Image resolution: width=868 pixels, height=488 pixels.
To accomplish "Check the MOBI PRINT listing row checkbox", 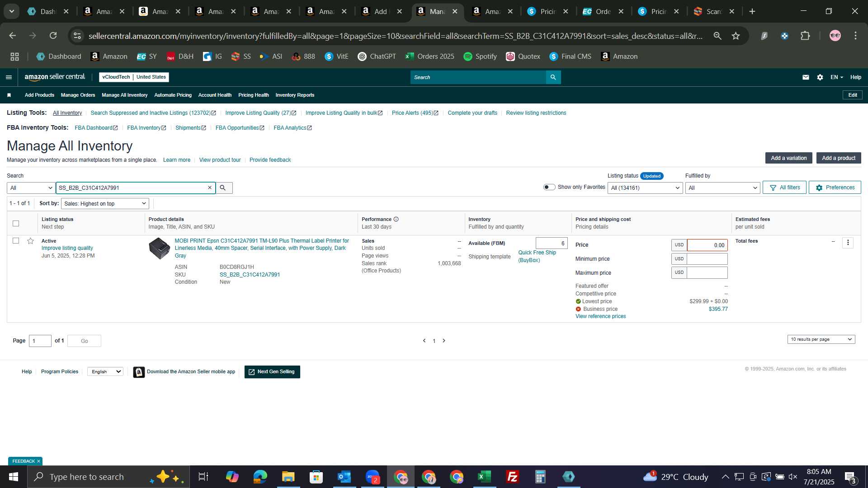I will click(x=16, y=241).
